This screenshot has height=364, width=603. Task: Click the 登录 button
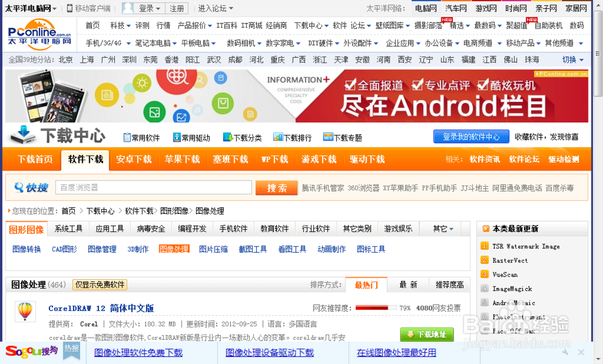coord(149,8)
